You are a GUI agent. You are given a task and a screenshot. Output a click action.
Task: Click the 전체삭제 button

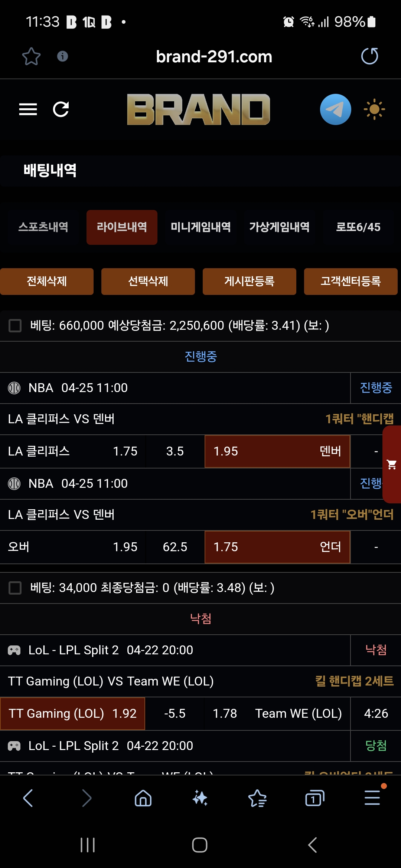coord(47,282)
